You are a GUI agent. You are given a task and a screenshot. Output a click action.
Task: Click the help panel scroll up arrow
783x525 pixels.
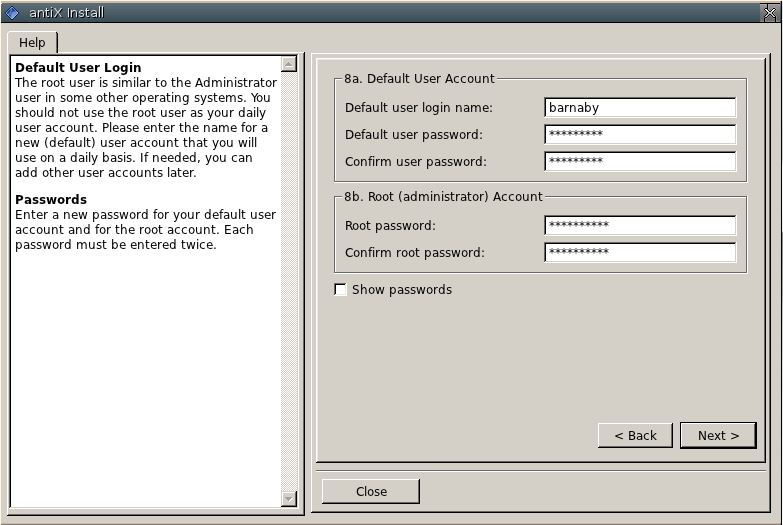tap(289, 64)
